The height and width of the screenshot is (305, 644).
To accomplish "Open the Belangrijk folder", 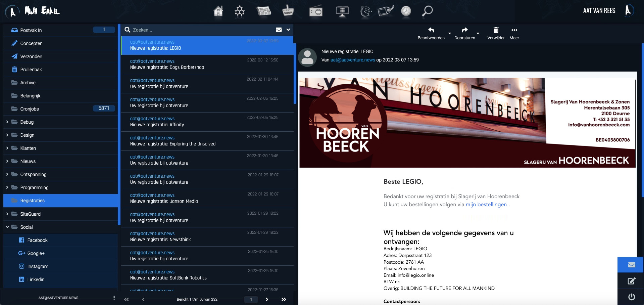I will click(x=60, y=96).
